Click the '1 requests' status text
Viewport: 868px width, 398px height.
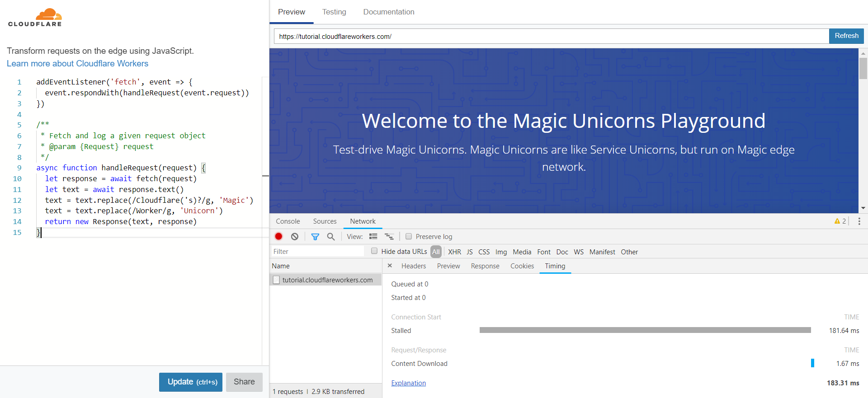[288, 391]
